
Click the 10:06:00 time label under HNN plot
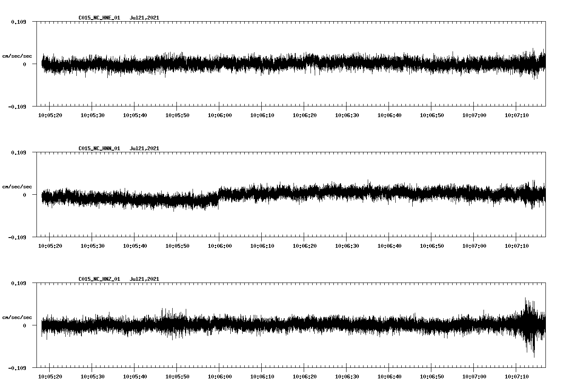click(220, 246)
